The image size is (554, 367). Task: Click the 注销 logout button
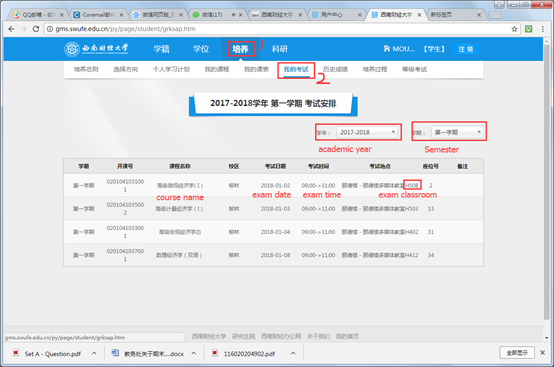pos(466,49)
